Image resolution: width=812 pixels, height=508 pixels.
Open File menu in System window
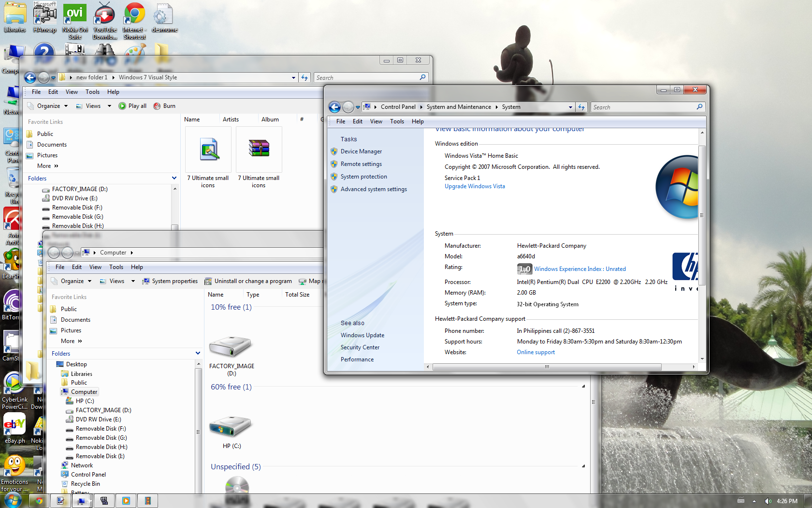point(341,121)
